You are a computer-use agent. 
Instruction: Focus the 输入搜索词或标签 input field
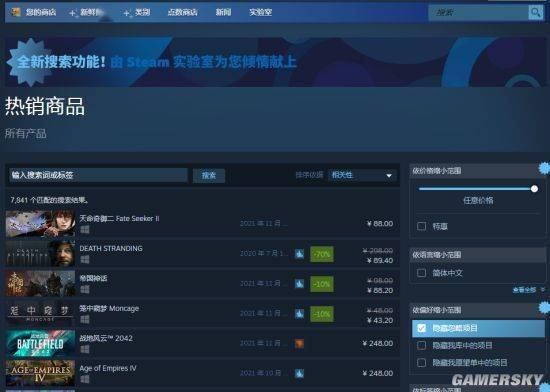[98, 175]
